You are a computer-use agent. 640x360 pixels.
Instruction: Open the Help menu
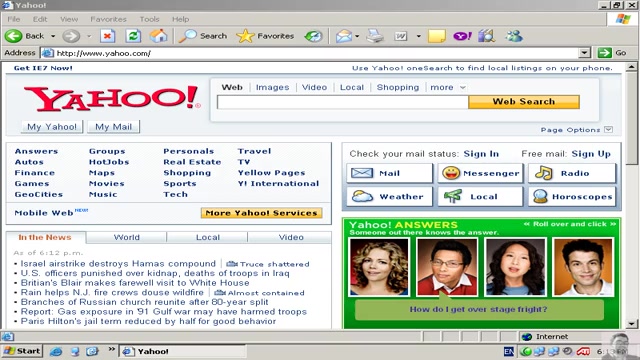pos(180,19)
